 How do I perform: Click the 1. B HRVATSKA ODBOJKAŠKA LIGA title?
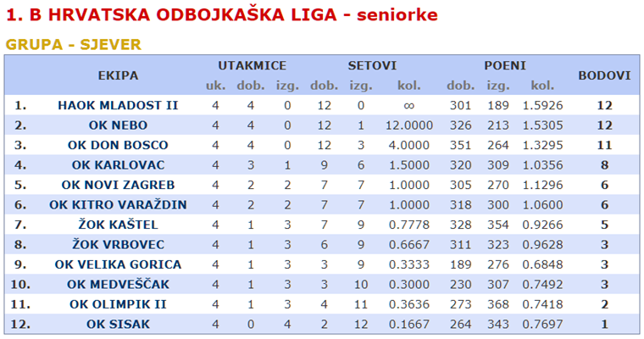point(222,15)
